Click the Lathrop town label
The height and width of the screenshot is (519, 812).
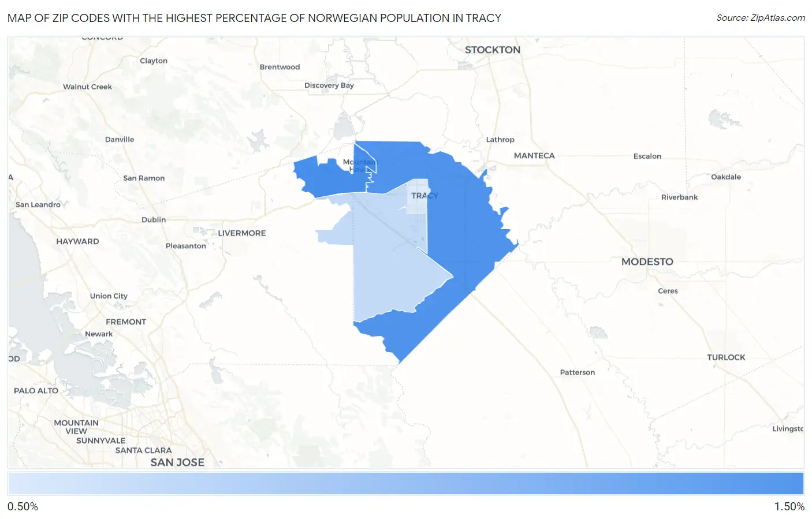(500, 140)
